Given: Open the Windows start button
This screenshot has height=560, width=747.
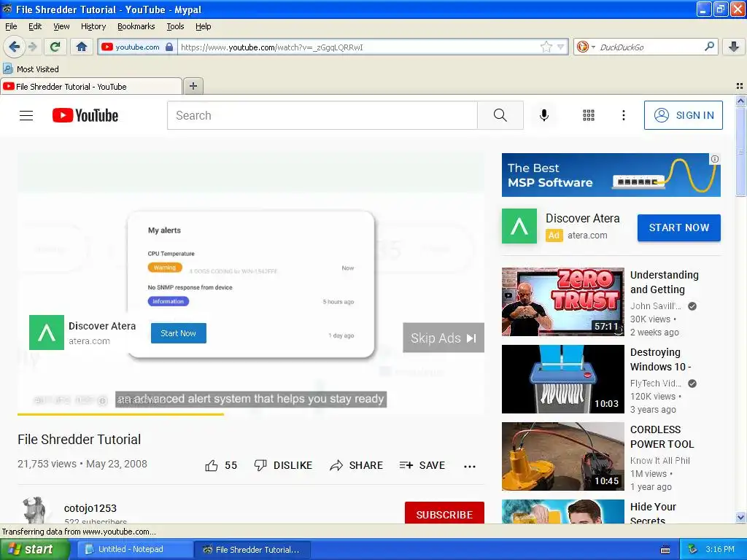Looking at the screenshot, I should 34,549.
